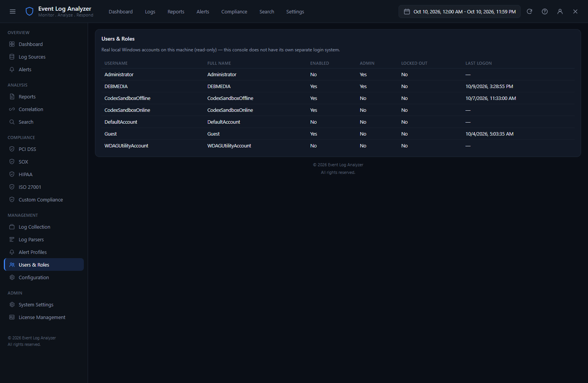
Task: Click the Guest username cell
Action: [x=111, y=134]
